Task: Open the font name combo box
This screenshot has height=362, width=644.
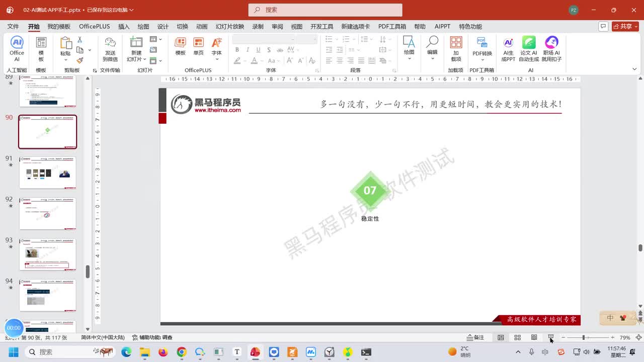Action: click(264, 39)
